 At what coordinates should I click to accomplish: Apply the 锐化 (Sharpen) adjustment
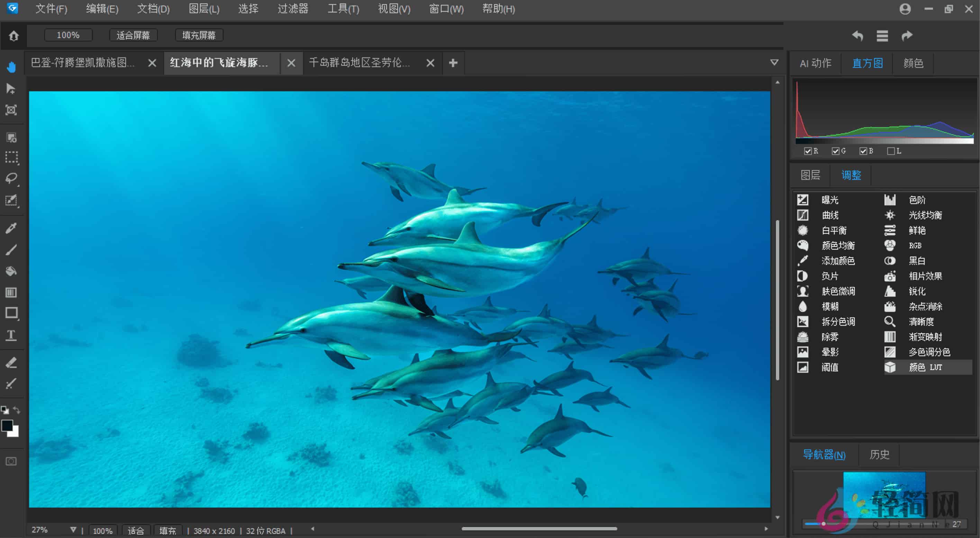pyautogui.click(x=917, y=291)
